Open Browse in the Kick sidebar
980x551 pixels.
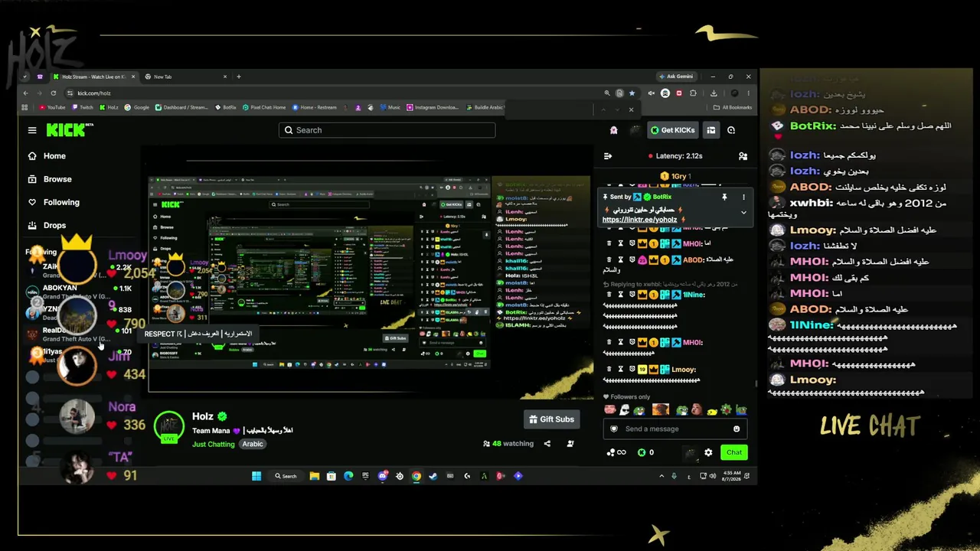coord(50,179)
